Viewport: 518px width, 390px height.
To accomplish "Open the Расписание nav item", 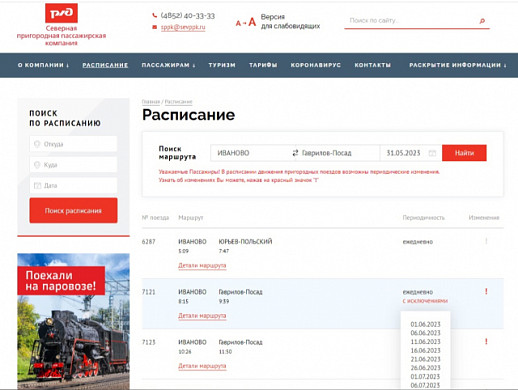I will tap(105, 65).
